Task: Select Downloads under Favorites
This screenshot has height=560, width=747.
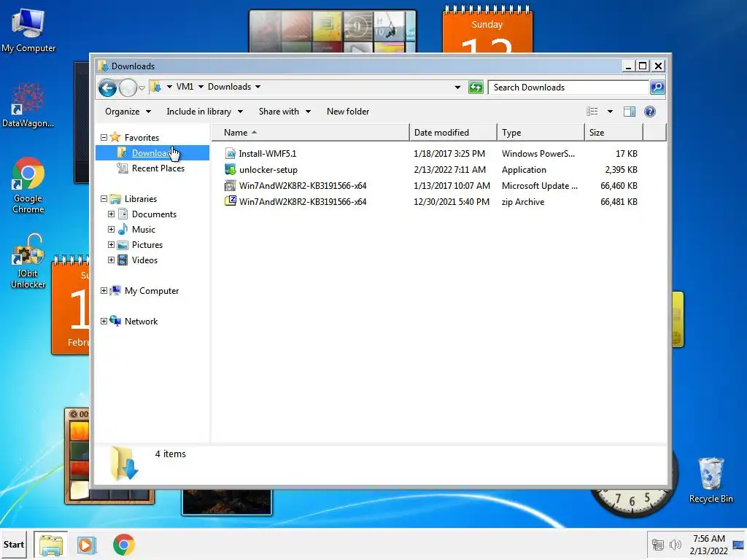Action: [152, 153]
